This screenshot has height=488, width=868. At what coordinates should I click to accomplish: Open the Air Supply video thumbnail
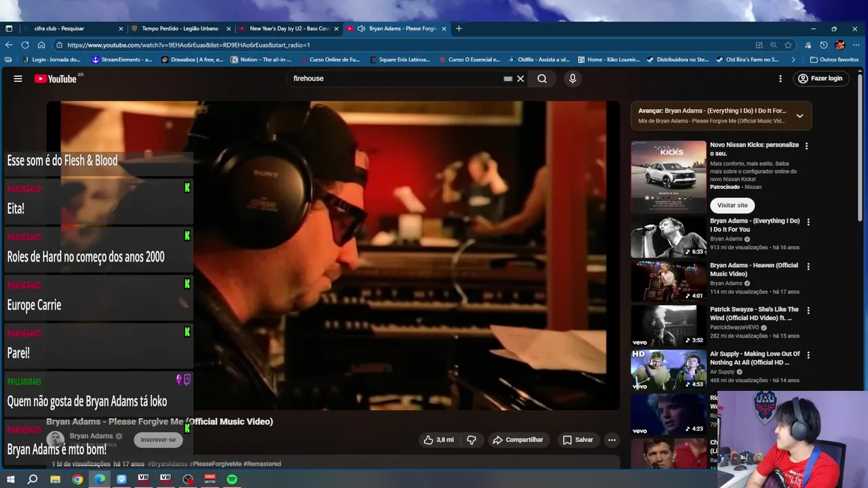(669, 370)
